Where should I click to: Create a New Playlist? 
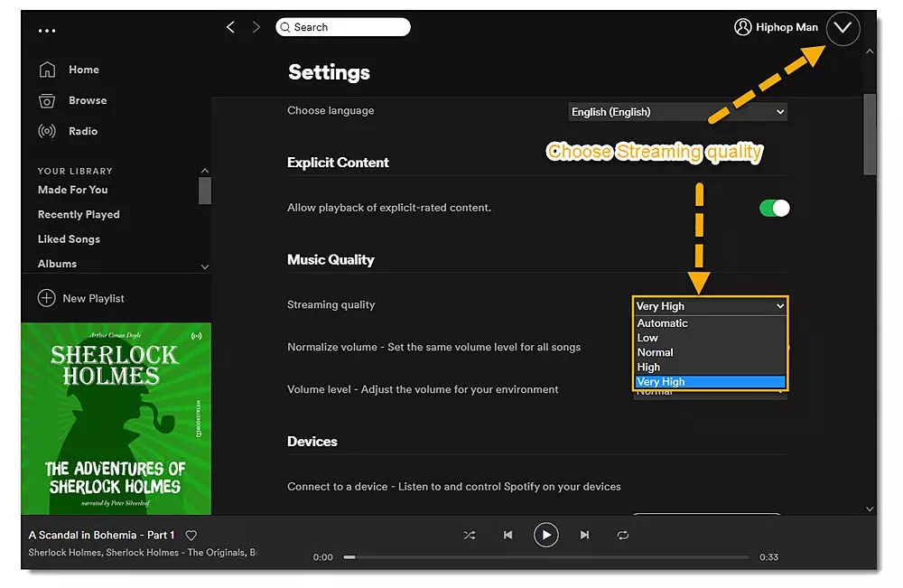point(93,298)
